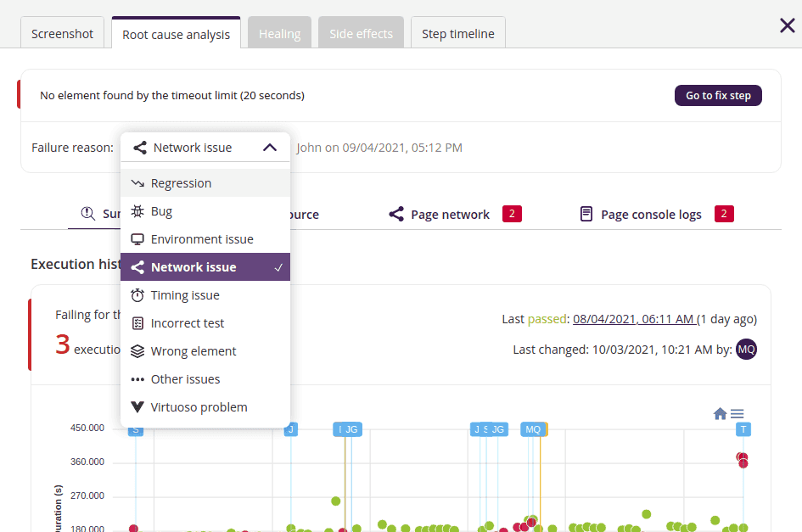Viewport: 802px width, 532px height.
Task: Click the chart home reset icon
Action: pos(720,413)
